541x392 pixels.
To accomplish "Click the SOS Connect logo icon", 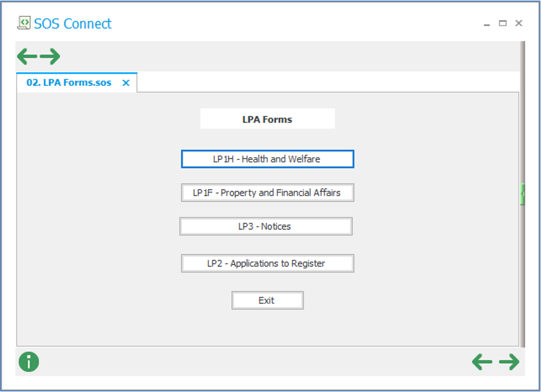I will click(24, 23).
